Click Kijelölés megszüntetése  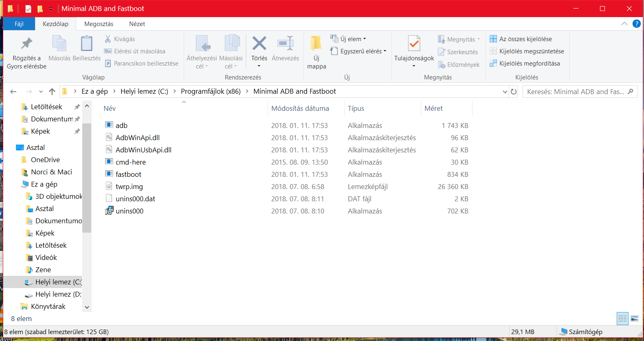(x=527, y=51)
